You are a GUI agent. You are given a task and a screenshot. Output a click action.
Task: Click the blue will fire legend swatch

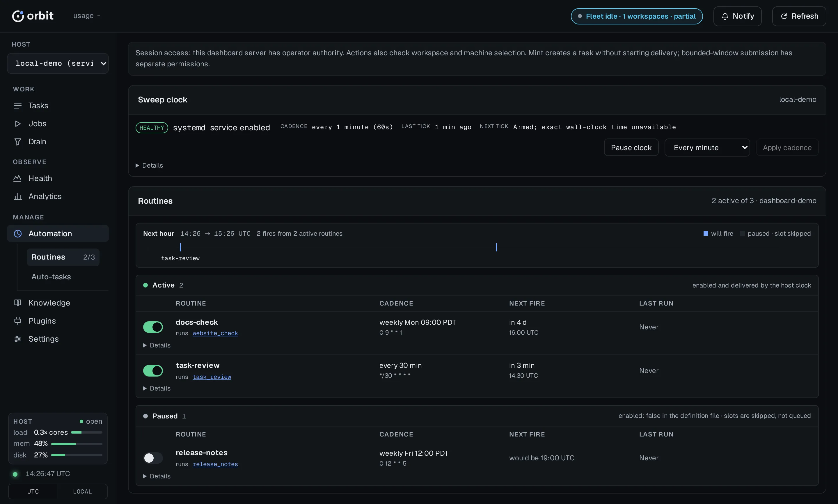(x=706, y=233)
